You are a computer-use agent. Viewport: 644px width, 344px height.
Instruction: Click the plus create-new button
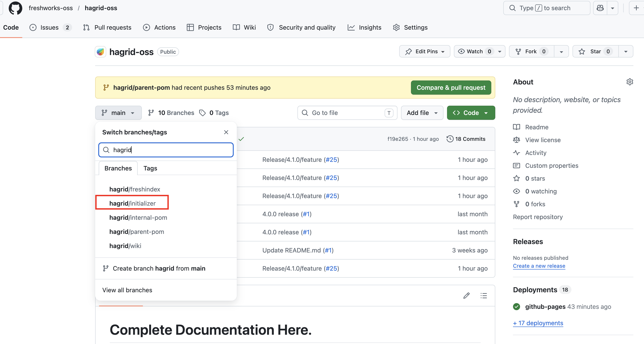636,8
